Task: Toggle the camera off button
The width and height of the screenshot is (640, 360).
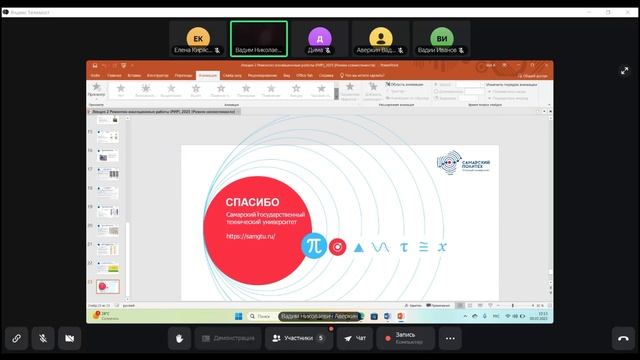Action: [69, 338]
